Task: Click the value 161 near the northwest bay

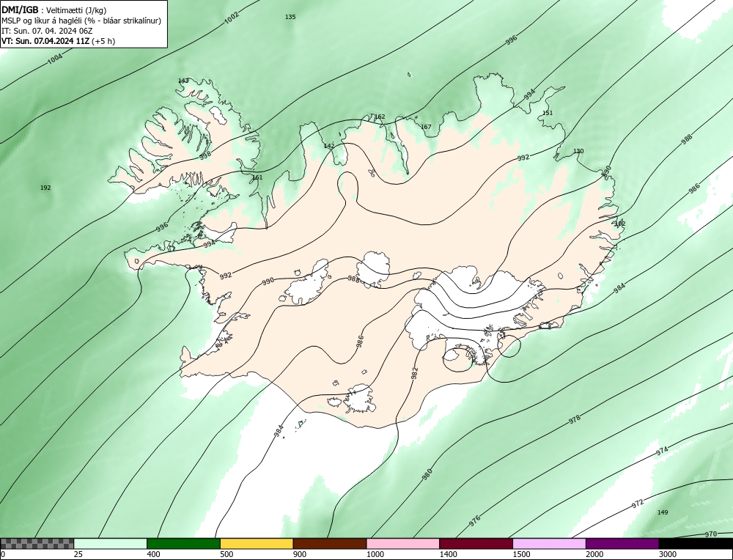Action: (257, 177)
